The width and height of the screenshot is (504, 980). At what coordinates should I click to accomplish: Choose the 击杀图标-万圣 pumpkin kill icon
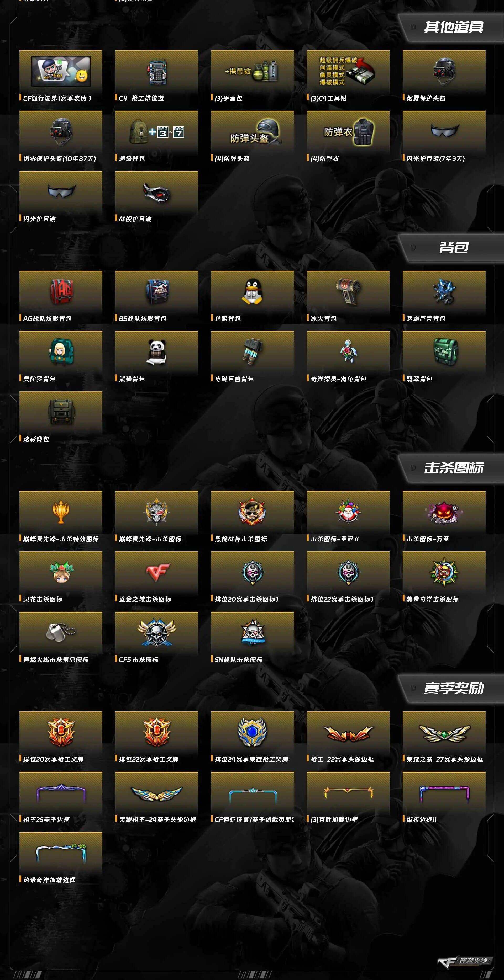444,512
